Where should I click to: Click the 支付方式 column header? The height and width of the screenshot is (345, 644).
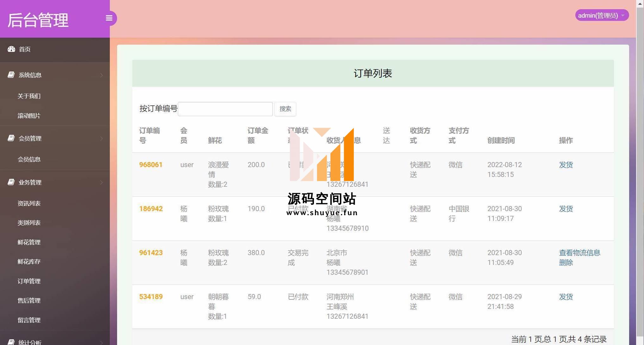tap(459, 135)
